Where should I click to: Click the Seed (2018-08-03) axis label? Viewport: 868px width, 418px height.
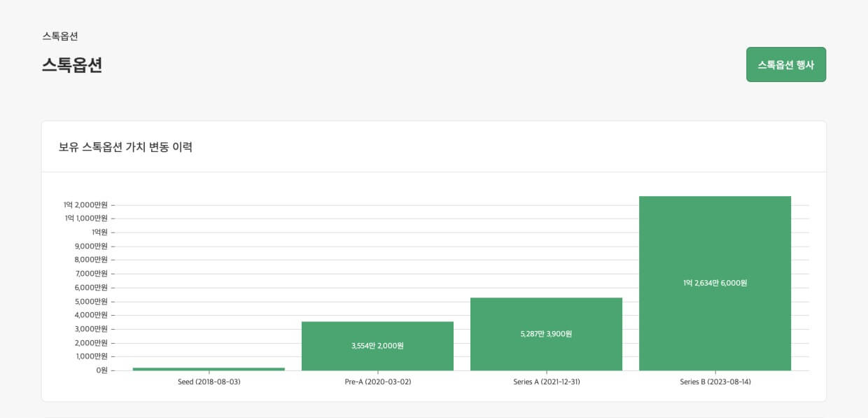(x=209, y=382)
